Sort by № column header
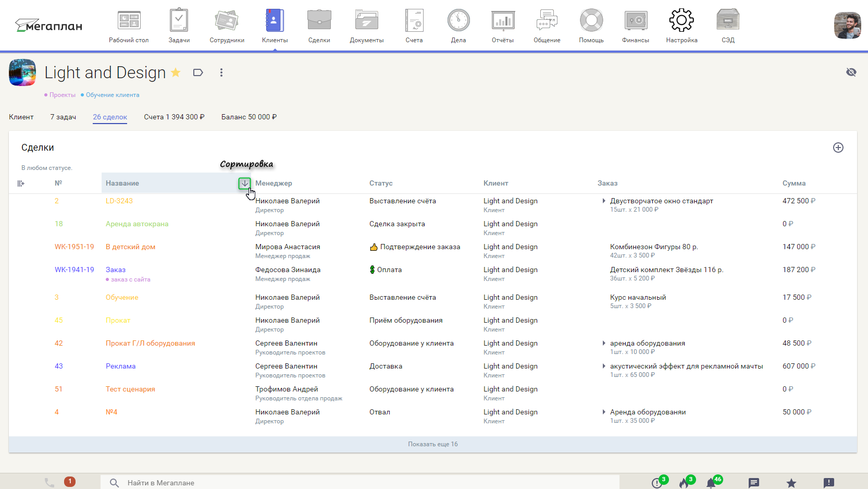 coord(58,184)
